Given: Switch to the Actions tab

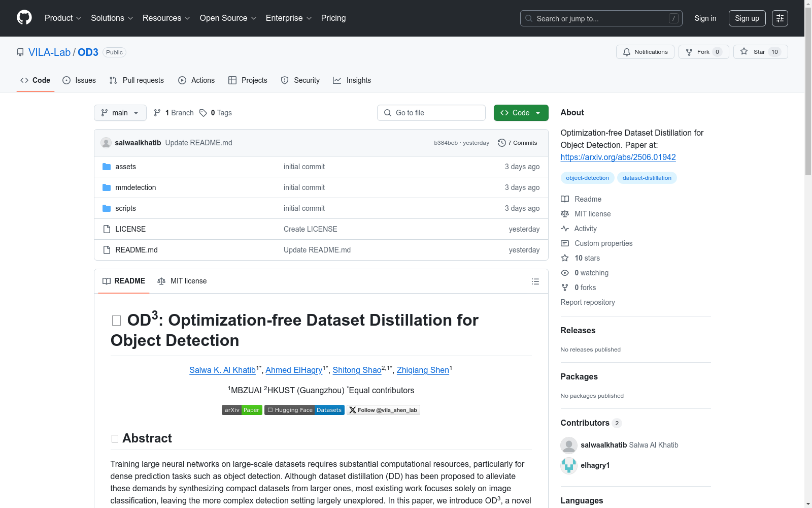Looking at the screenshot, I should coord(196,80).
